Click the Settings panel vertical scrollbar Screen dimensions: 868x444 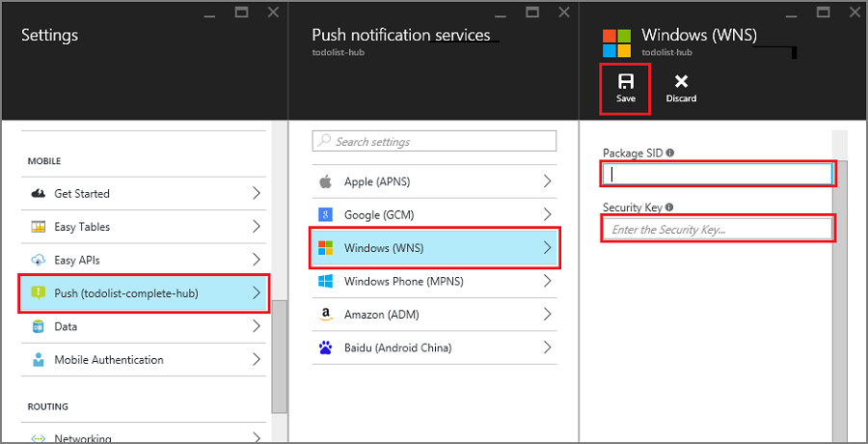pyautogui.click(x=279, y=357)
